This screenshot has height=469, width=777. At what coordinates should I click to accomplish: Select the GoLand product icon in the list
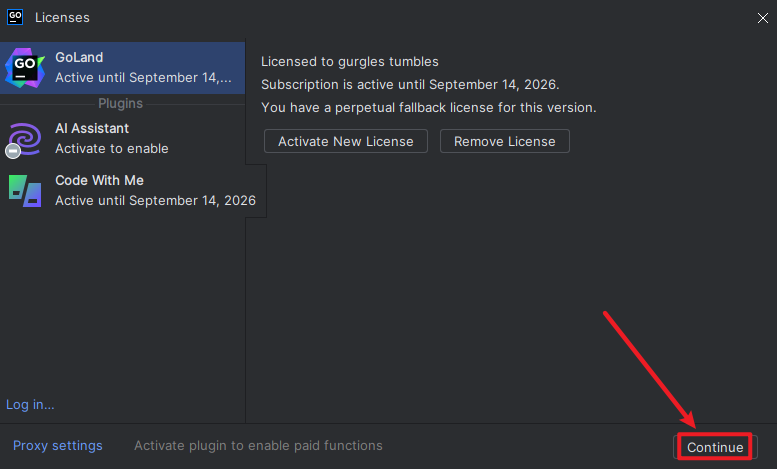tap(25, 68)
